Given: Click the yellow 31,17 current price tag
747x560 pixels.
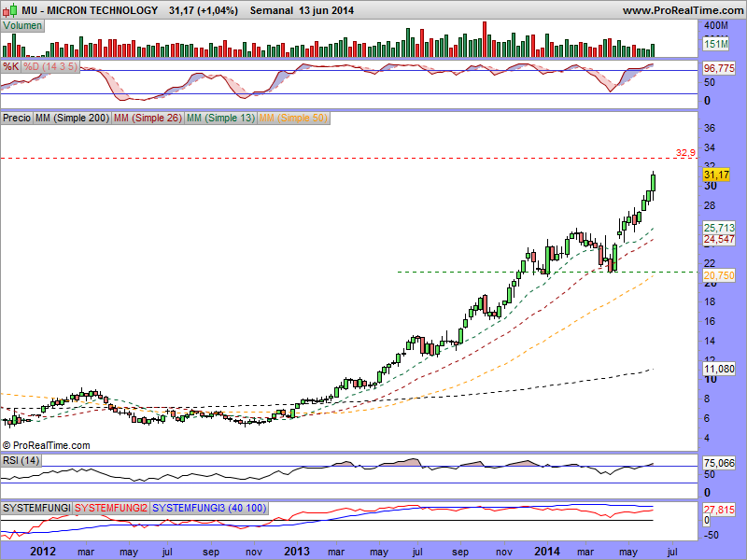Looking at the screenshot, I should pyautogui.click(x=716, y=175).
